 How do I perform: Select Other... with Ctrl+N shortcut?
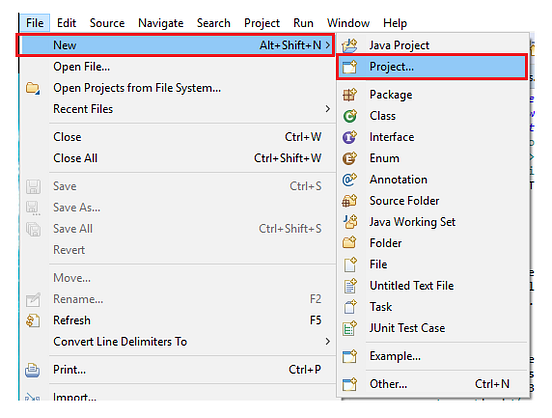(x=434, y=384)
